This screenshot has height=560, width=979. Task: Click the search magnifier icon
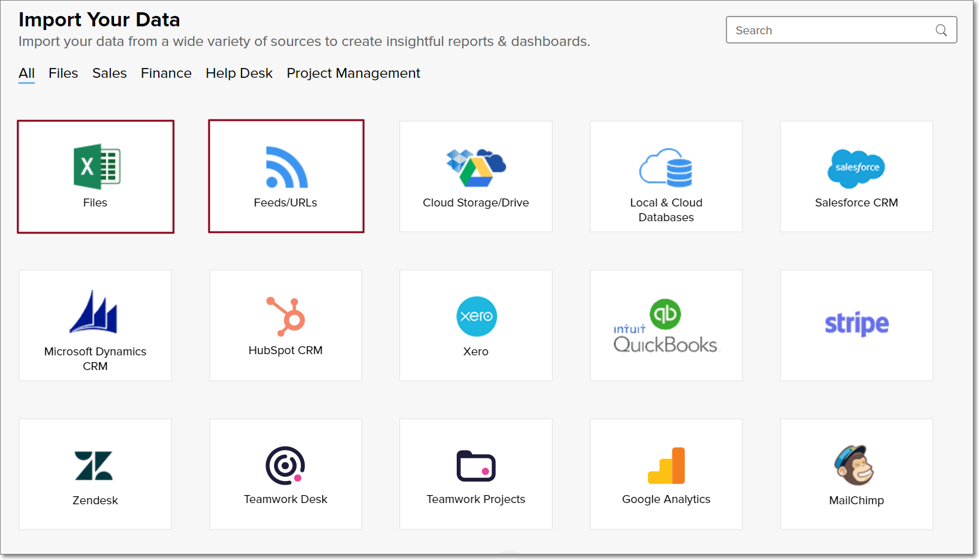pyautogui.click(x=941, y=30)
